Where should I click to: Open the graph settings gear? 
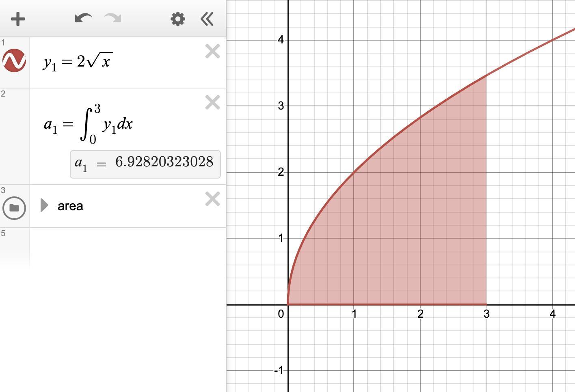[178, 19]
